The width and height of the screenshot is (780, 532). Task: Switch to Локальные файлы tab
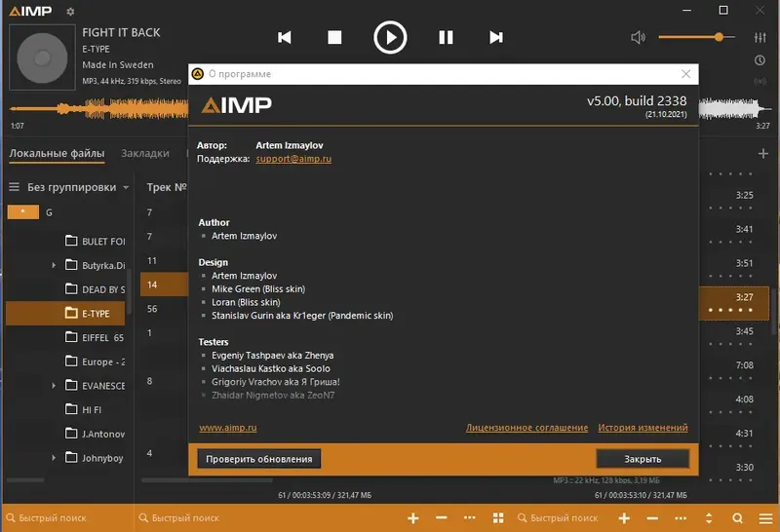[x=57, y=153]
